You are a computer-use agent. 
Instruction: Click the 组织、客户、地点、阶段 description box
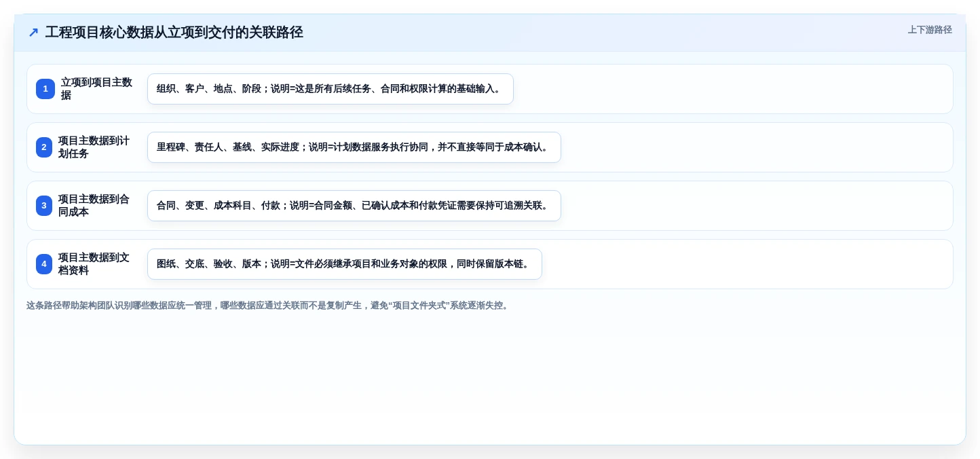coord(331,89)
